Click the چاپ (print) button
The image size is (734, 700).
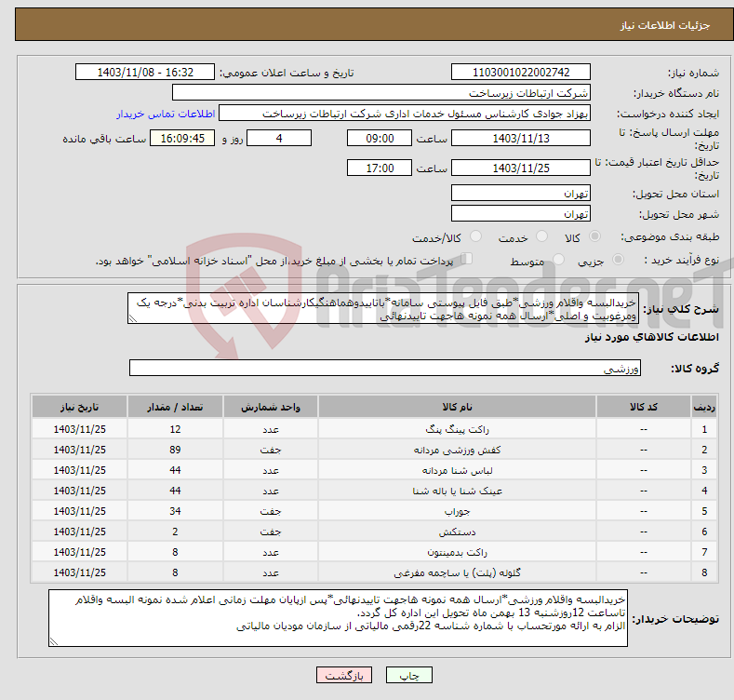(x=408, y=675)
